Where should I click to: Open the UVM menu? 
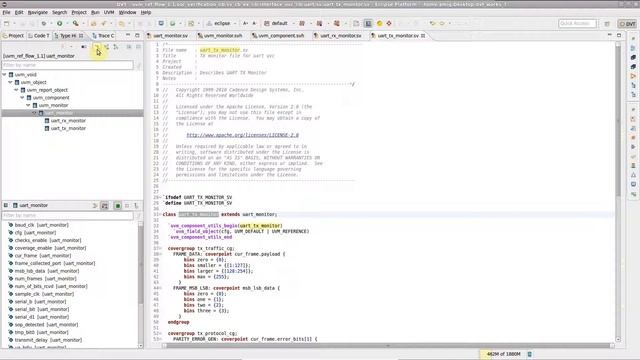pyautogui.click(x=109, y=13)
